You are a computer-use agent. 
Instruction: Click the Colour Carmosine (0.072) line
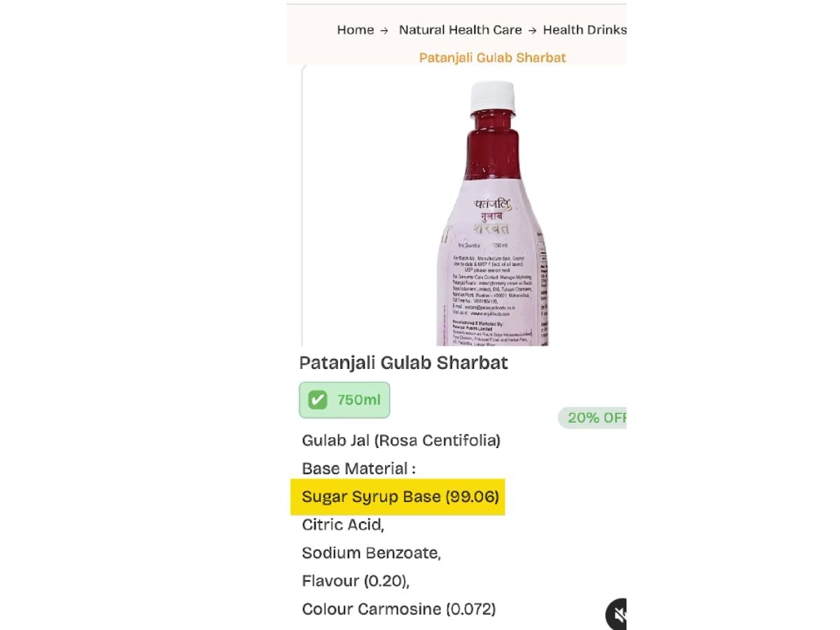tap(399, 609)
